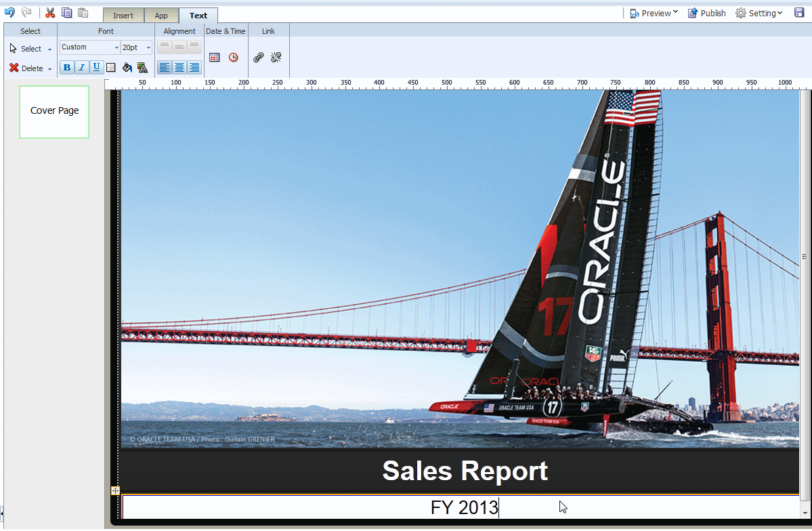This screenshot has height=531, width=812.
Task: Open the Preview dropdown menu
Action: click(x=654, y=13)
